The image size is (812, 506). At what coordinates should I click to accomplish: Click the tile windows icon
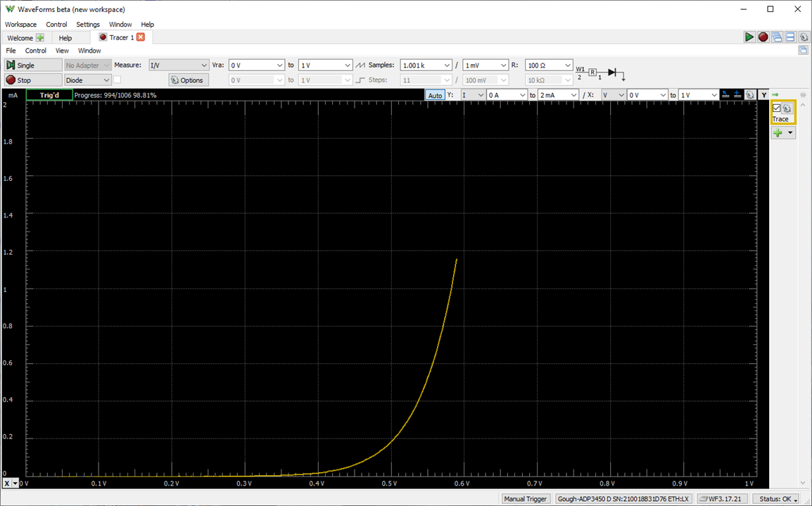790,37
